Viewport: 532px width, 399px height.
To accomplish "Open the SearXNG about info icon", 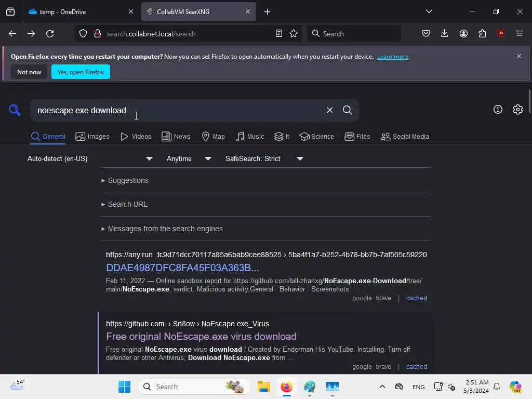I will pyautogui.click(x=498, y=110).
